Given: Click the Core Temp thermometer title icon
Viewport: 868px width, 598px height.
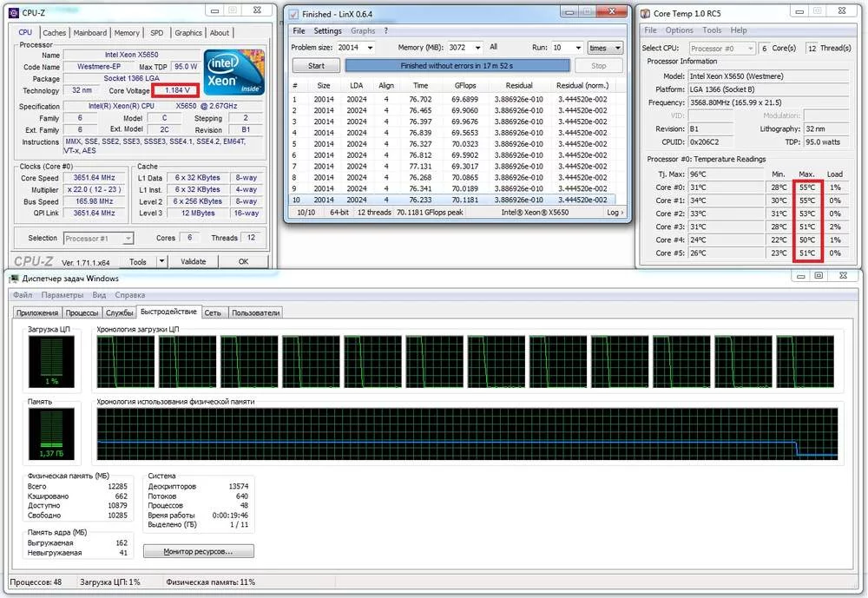Looking at the screenshot, I should click(645, 13).
